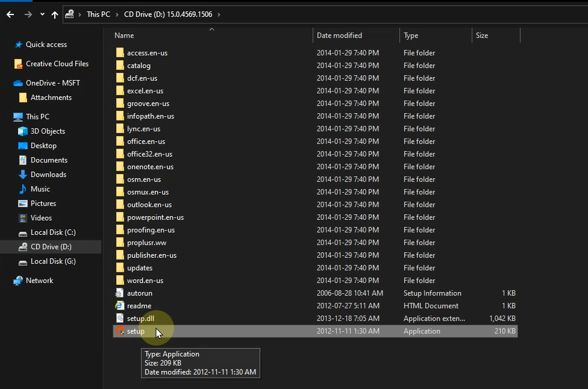This screenshot has width=588, height=389.
Task: Open Creative Cloud Files in sidebar
Action: (x=57, y=64)
